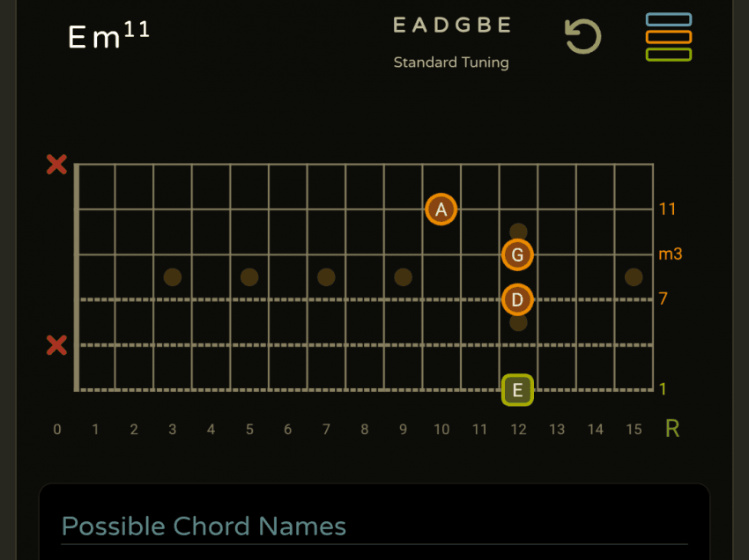Toggle the muted X on the fifth string
The image size is (749, 560).
[x=56, y=345]
